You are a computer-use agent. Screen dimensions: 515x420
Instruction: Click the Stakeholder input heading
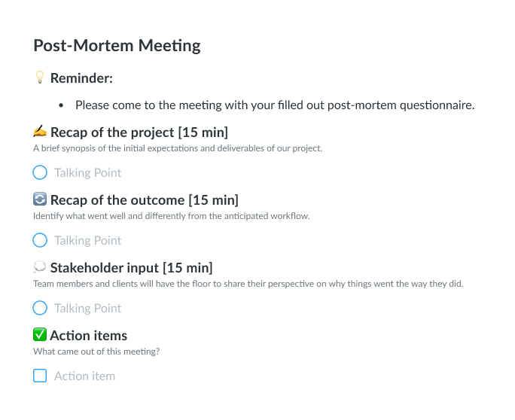[x=131, y=268]
